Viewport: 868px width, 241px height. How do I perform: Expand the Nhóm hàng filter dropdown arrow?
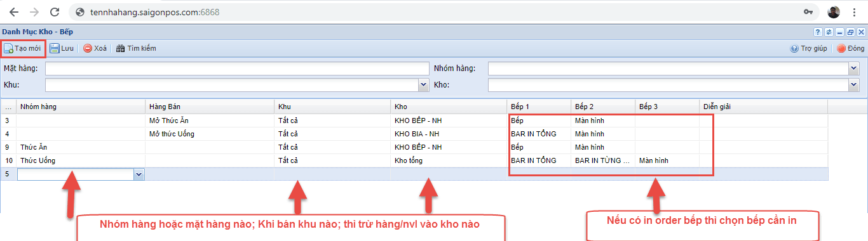tap(853, 68)
